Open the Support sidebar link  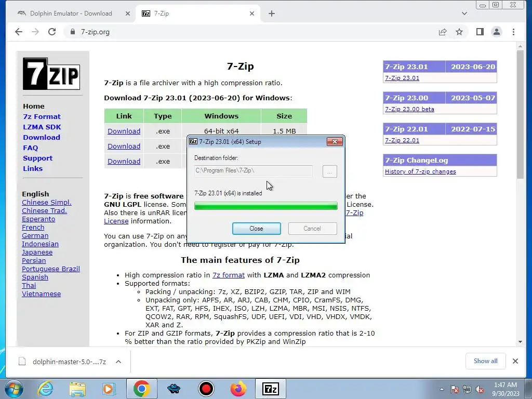point(37,158)
